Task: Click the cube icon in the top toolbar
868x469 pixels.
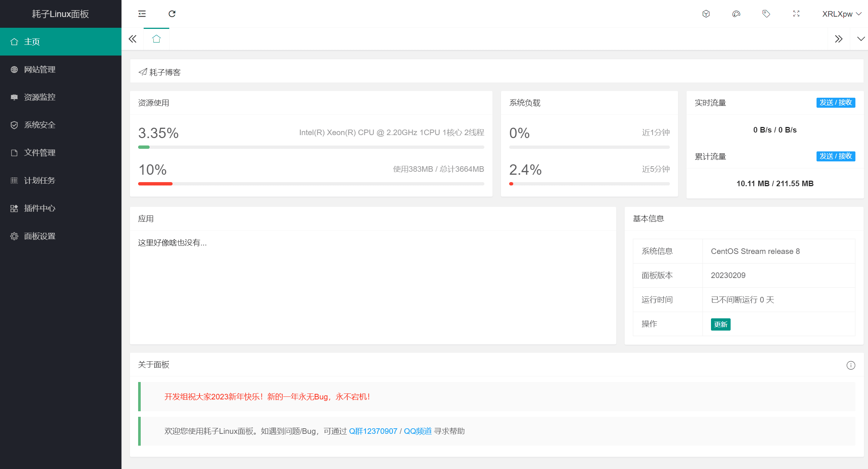Action: [706, 14]
